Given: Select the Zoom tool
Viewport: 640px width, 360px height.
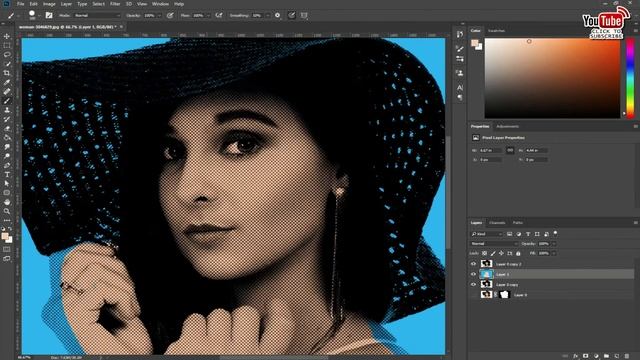Looking at the screenshot, I should coord(7,211).
